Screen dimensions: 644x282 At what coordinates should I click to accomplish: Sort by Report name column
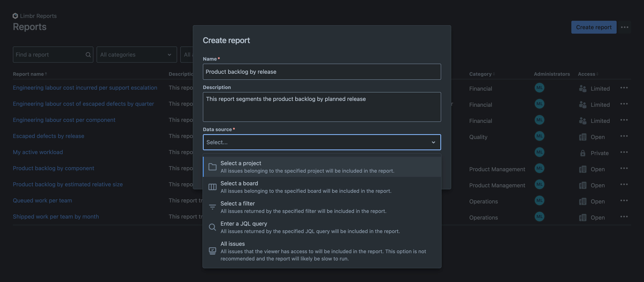[30, 74]
